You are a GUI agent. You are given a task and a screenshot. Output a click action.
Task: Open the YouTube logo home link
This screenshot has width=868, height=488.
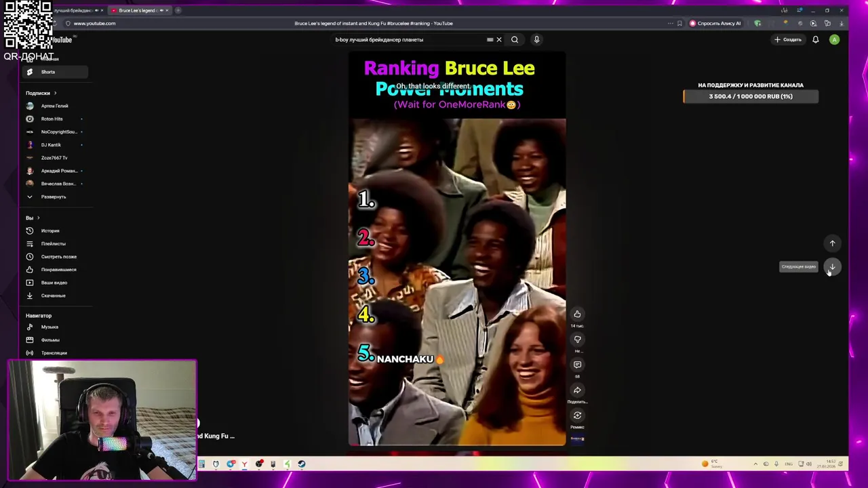coord(61,40)
